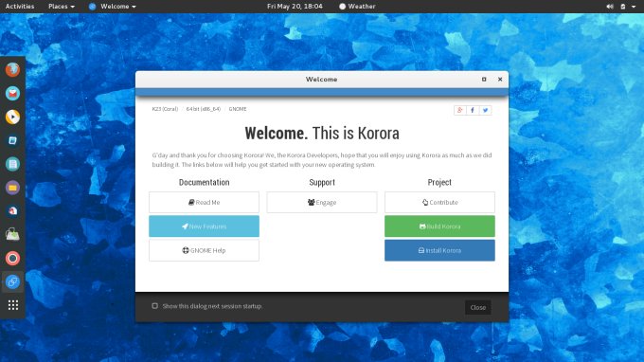Maximize the Welcome window
The width and height of the screenshot is (644, 362).
point(484,80)
